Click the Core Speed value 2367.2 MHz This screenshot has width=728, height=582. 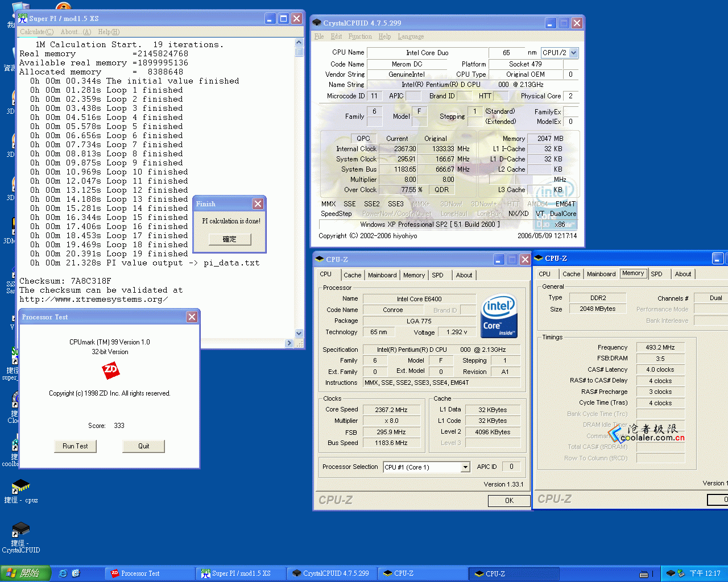tap(391, 410)
